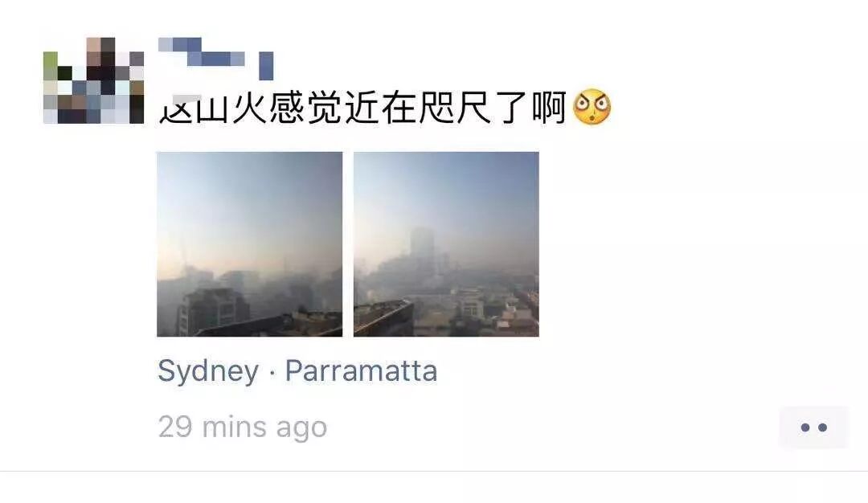The width and height of the screenshot is (868, 503).
Task: Tap the pixelated profile avatar
Action: click(93, 80)
